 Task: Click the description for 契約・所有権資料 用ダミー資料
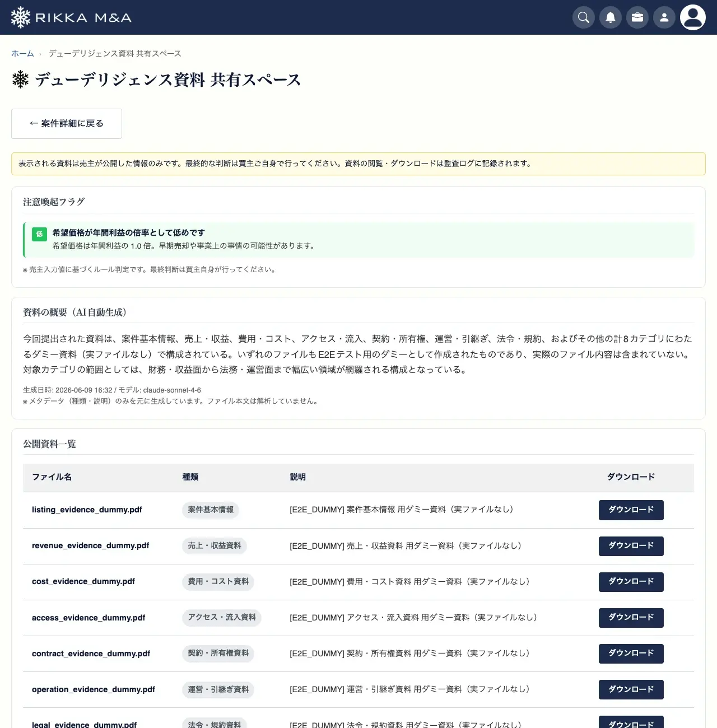[x=409, y=654]
